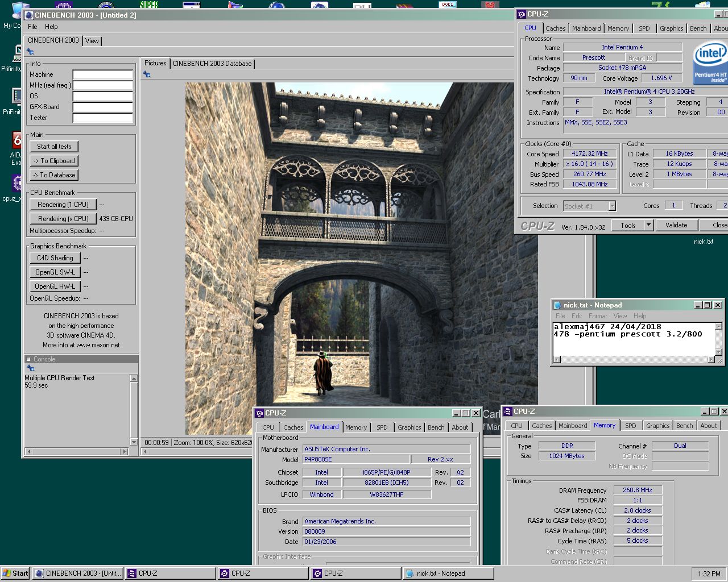This screenshot has width=728, height=582.
Task: Start the C4D Shading benchmark
Action: pyautogui.click(x=55, y=258)
